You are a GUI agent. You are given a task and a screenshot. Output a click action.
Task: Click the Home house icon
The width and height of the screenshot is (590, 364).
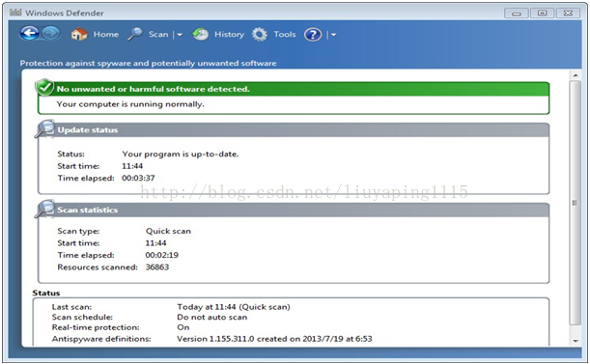(79, 34)
